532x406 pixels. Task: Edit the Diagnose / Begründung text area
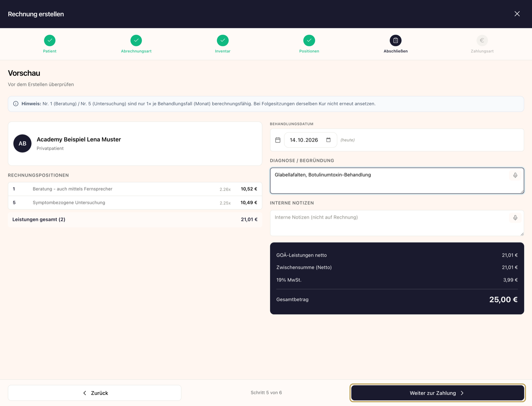pyautogui.click(x=397, y=181)
